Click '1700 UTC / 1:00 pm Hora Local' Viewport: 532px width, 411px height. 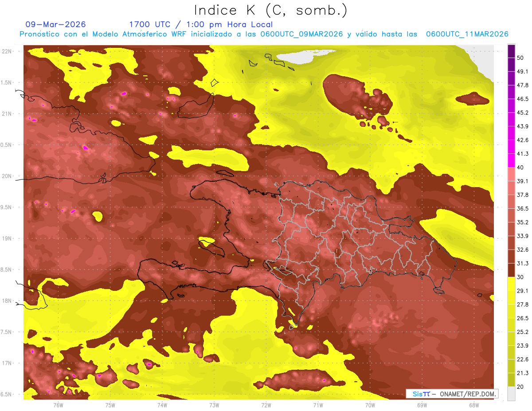(201, 25)
